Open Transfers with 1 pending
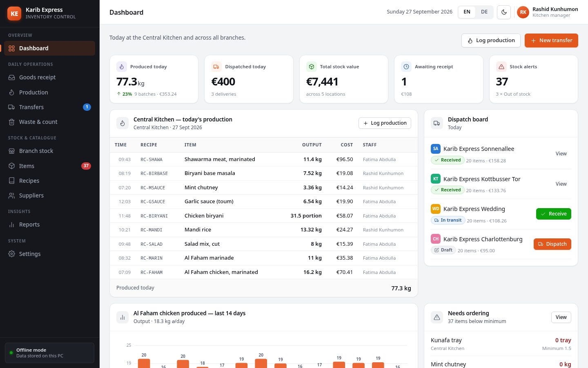 point(49,107)
